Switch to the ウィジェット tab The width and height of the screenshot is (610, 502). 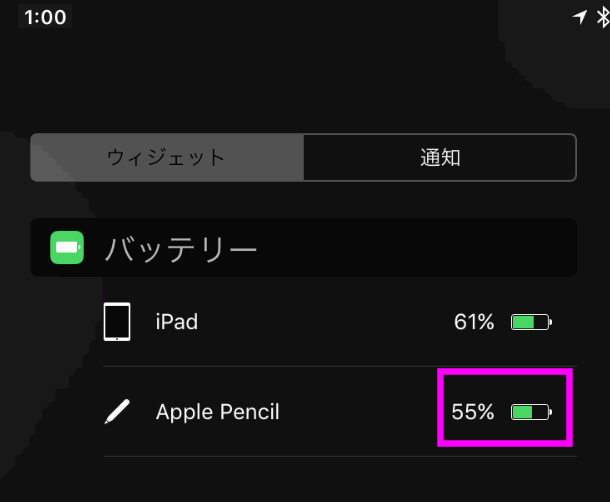tap(167, 158)
